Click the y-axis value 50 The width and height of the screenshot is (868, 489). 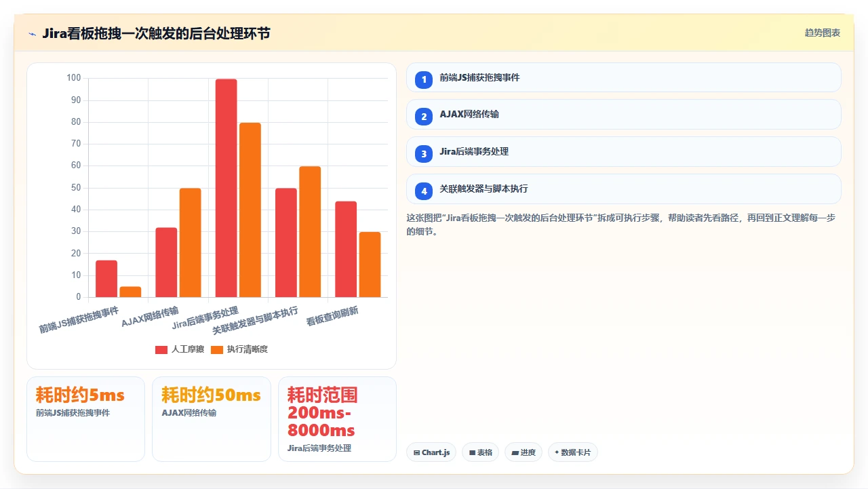[x=76, y=188]
